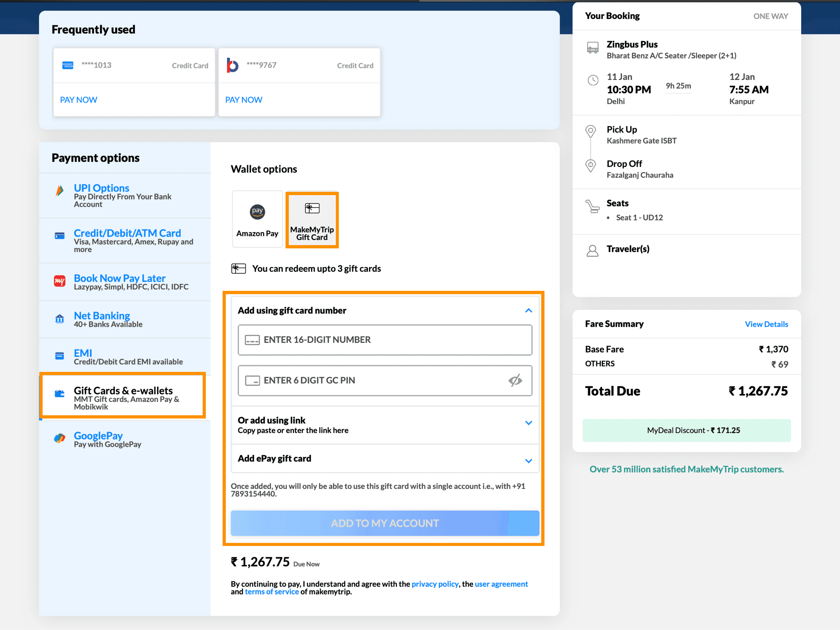Click the 'ONE WAY' label in Your Booking
Image resolution: width=840 pixels, height=630 pixels.
click(770, 16)
